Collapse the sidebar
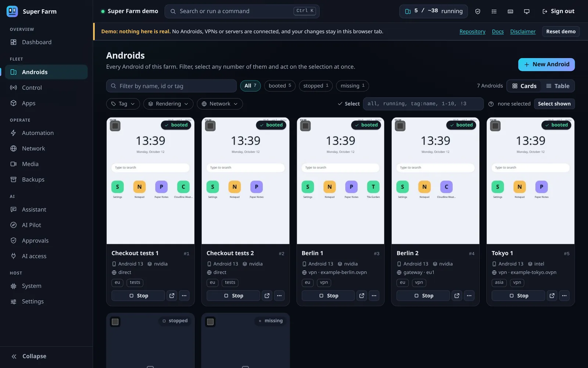Image resolution: width=588 pixels, height=368 pixels. 29,356
